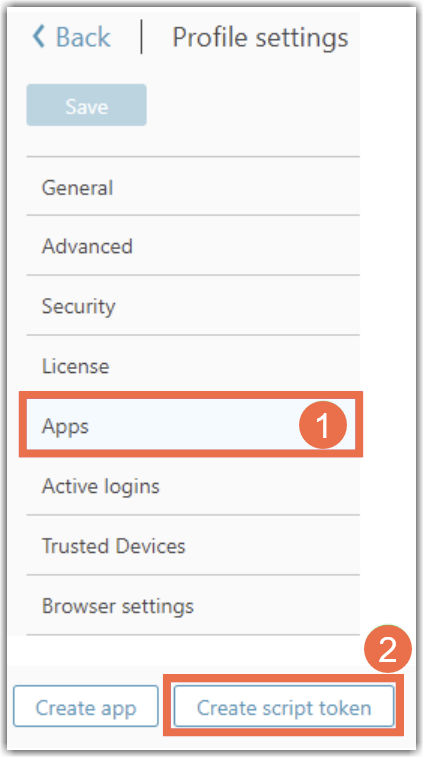This screenshot has width=424, height=758.
Task: Click the empty area below Browser settings
Action: [193, 650]
